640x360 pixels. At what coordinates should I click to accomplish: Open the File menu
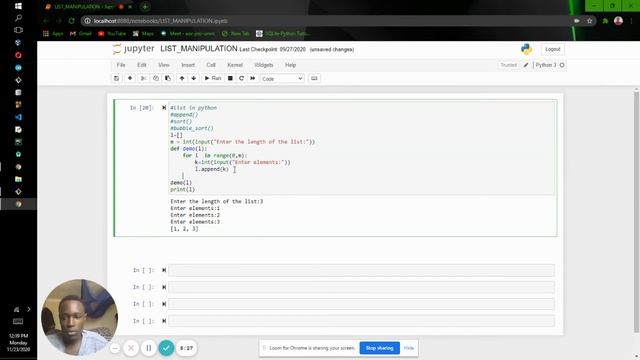pyautogui.click(x=121, y=65)
